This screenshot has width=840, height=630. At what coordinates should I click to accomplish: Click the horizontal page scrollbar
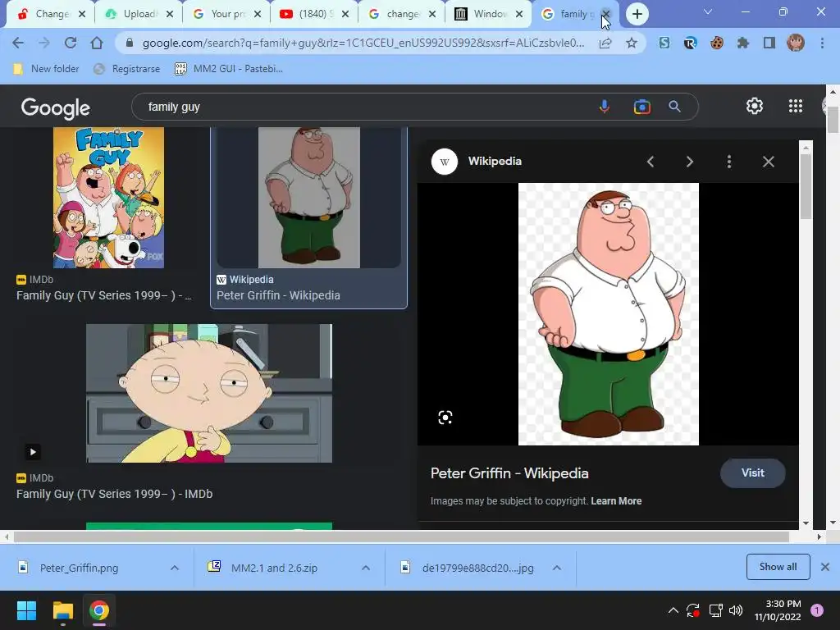[400, 536]
